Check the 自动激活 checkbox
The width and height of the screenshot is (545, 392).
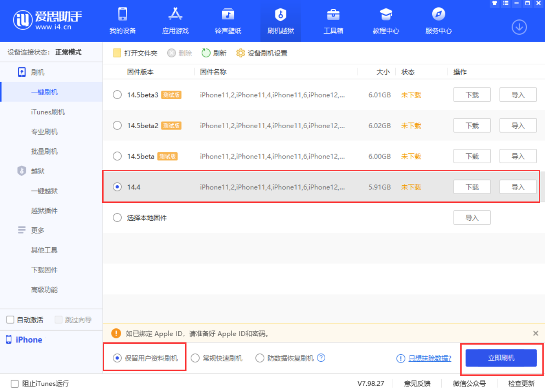(x=10, y=320)
